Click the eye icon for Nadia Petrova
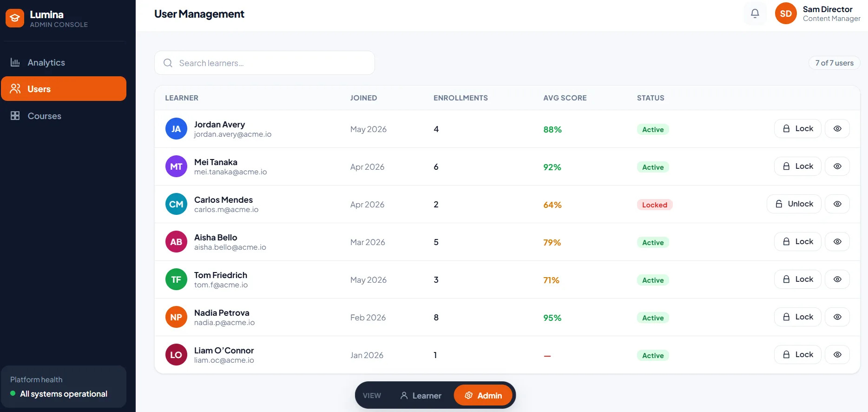868x412 pixels. click(837, 317)
